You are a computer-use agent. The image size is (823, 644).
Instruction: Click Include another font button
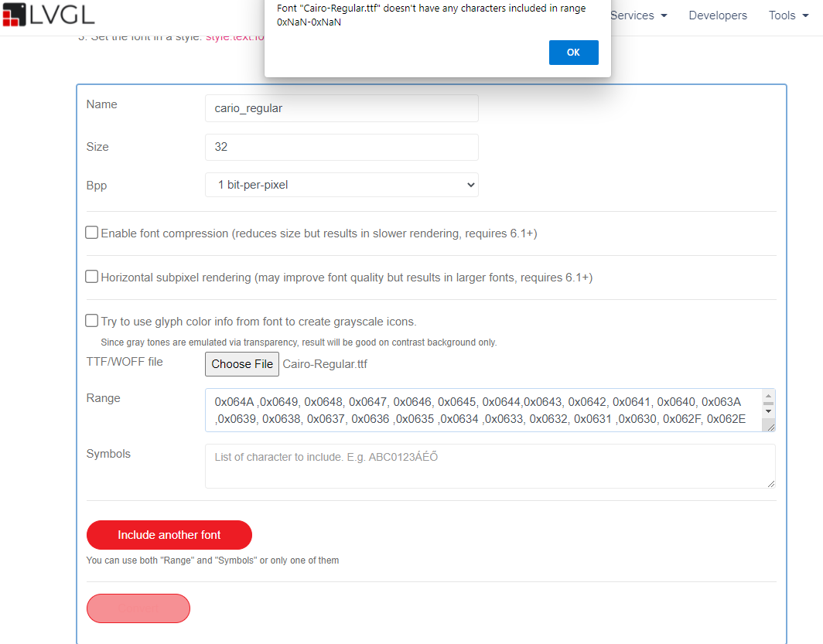coord(169,535)
